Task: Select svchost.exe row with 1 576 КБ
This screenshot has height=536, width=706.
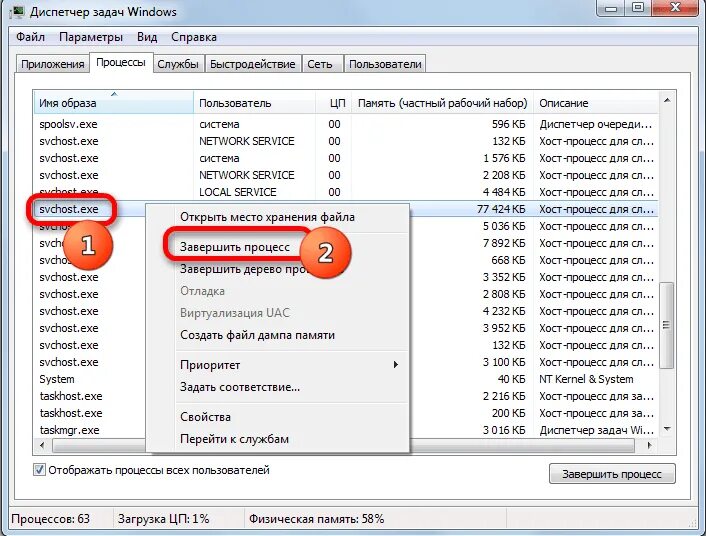Action: [346, 158]
